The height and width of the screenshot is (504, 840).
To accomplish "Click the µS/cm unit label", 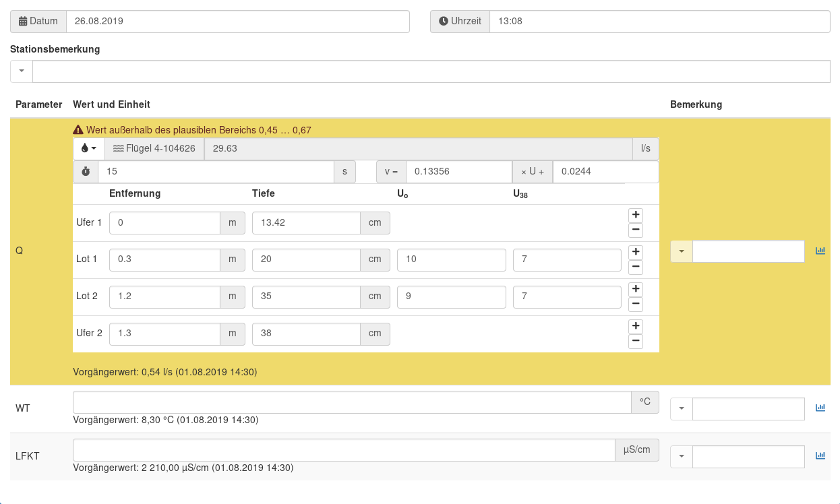I will pos(637,450).
